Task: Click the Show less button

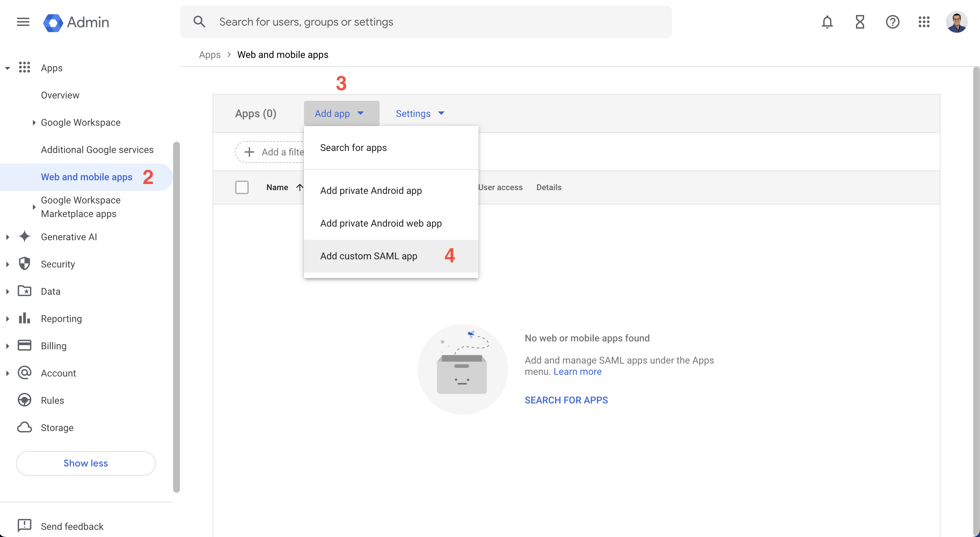Action: 86,463
